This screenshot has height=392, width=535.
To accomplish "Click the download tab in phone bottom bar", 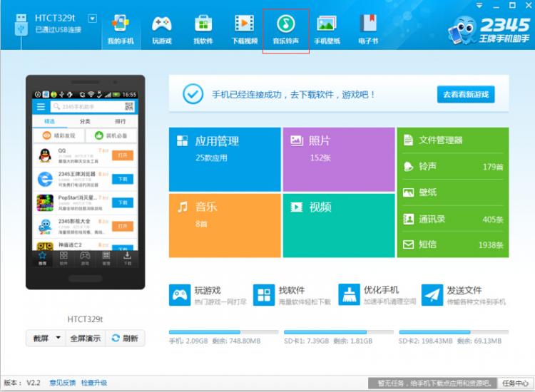I will (127, 259).
